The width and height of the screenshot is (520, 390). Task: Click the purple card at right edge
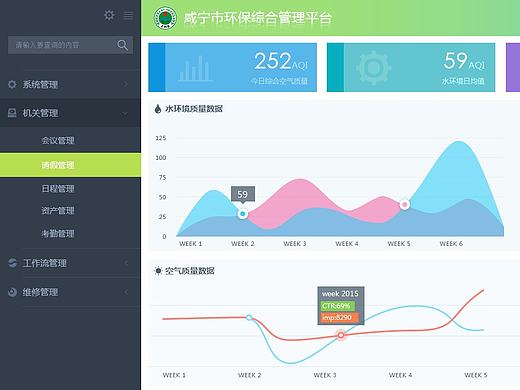click(x=513, y=67)
